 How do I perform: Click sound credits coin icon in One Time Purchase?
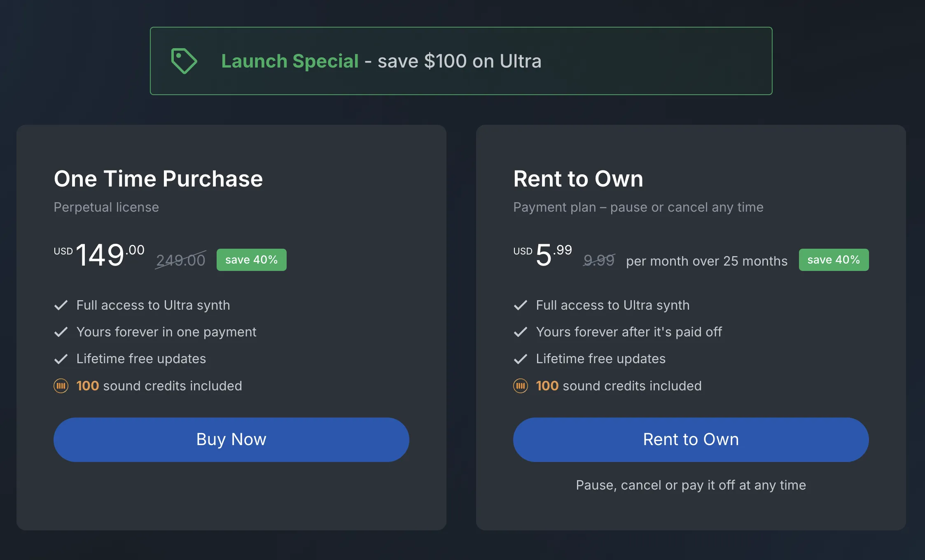point(61,386)
